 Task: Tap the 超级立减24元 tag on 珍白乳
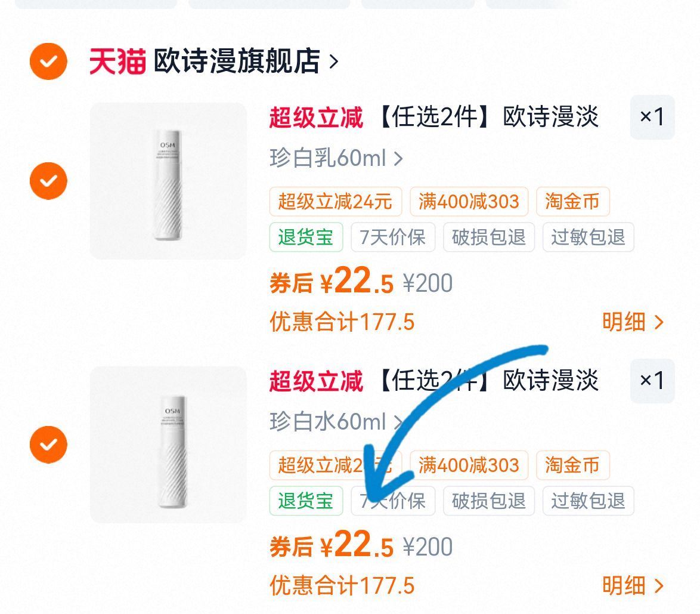click(335, 202)
